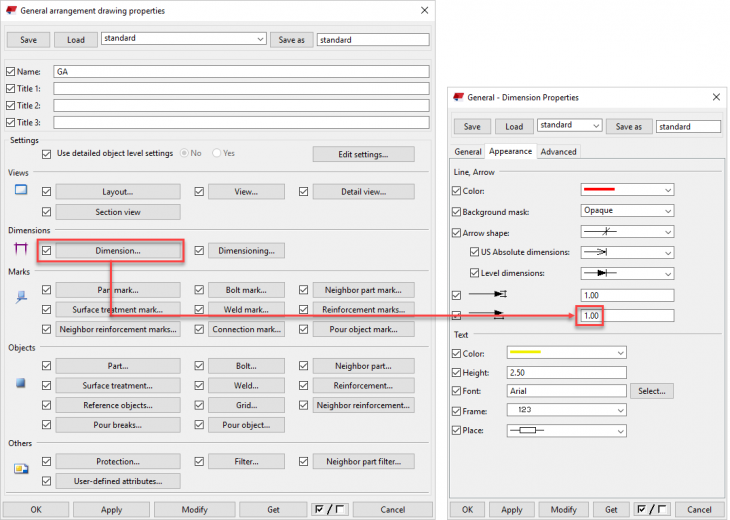The image size is (730, 520).
Task: Close the Dimension Properties dialog
Action: point(716,97)
